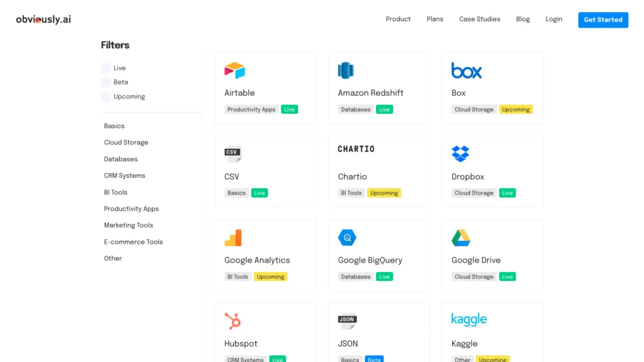Screen dimensions: 644x362
Task: Click the Box logo icon
Action: (466, 71)
